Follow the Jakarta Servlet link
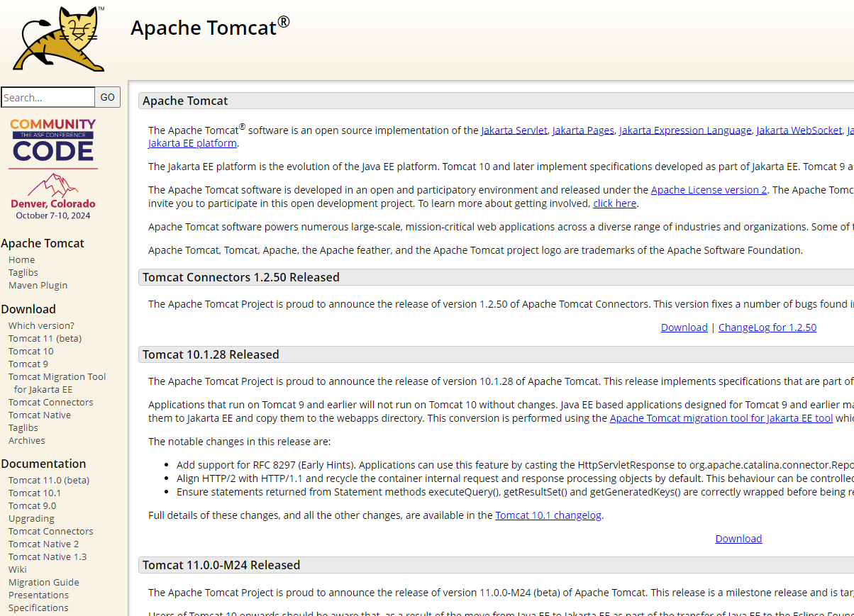The width and height of the screenshot is (854, 616). tap(514, 130)
